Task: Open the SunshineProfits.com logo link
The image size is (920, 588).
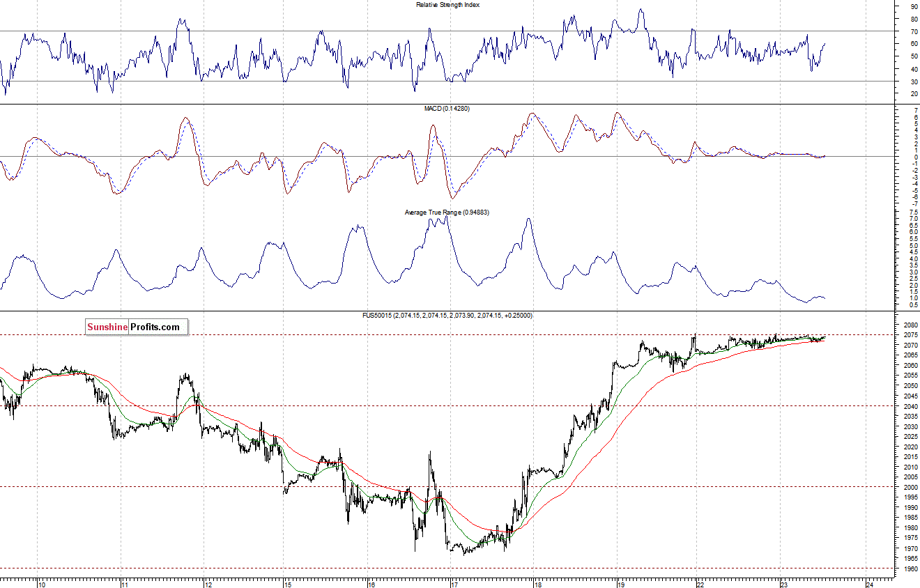Action: coord(137,327)
